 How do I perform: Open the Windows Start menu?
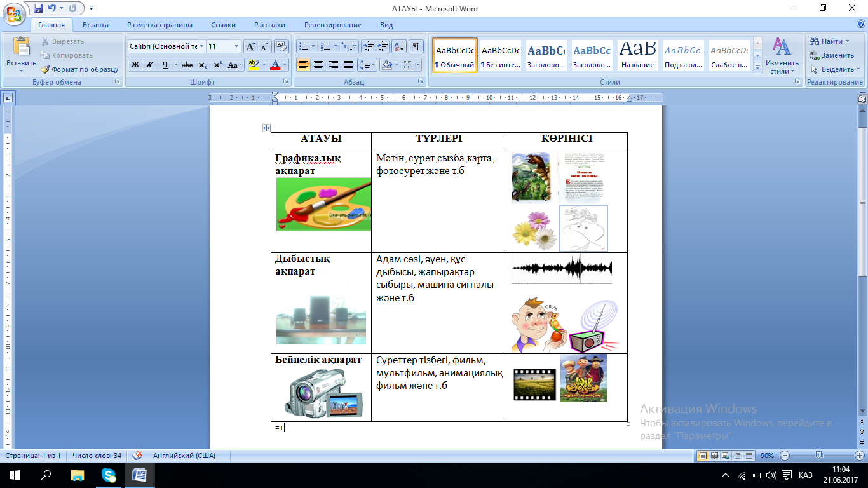pos(14,475)
